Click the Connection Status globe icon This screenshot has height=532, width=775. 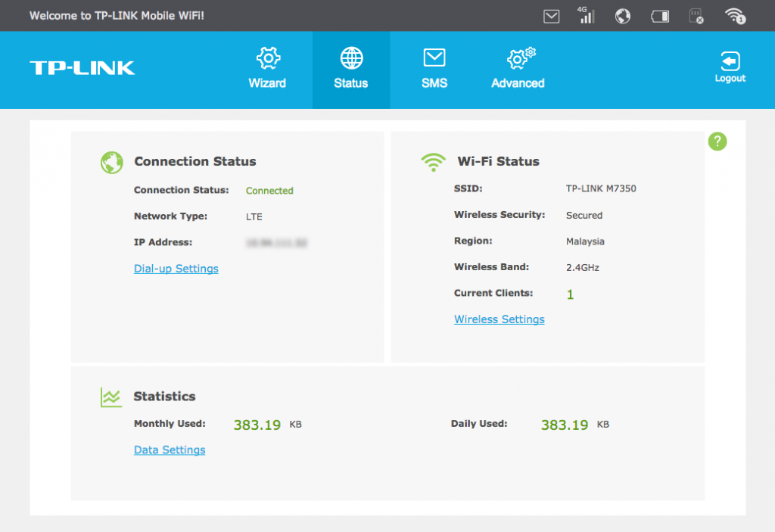click(112, 163)
